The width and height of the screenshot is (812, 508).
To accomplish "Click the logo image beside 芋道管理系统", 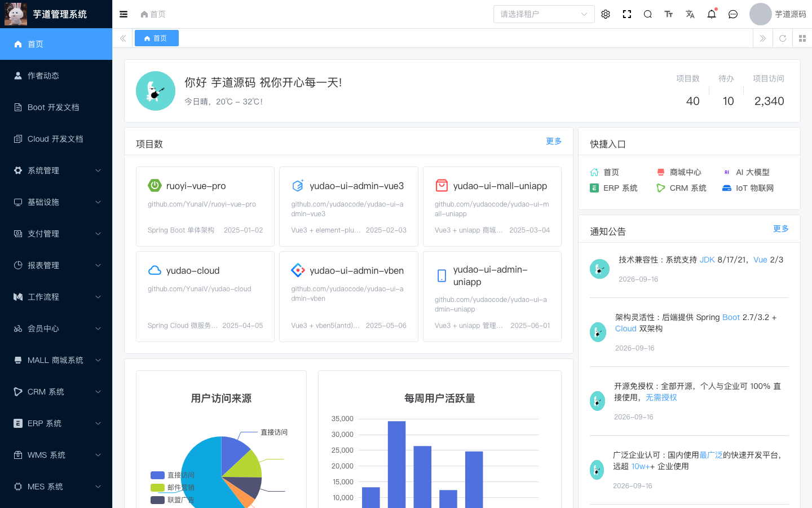I will pyautogui.click(x=16, y=14).
